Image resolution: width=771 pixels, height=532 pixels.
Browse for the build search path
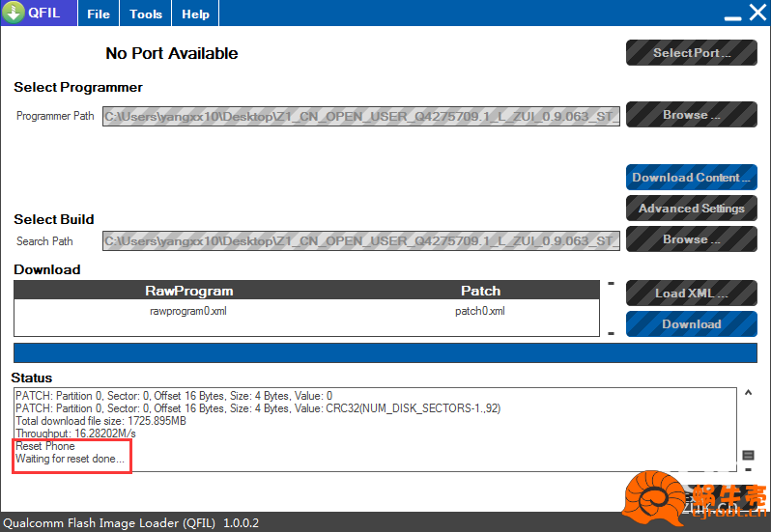(692, 239)
